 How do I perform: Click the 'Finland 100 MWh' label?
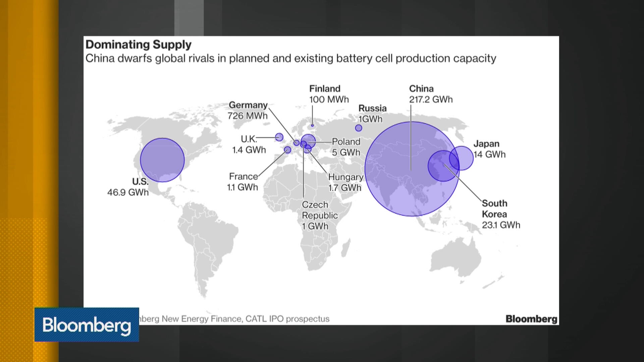point(329,94)
